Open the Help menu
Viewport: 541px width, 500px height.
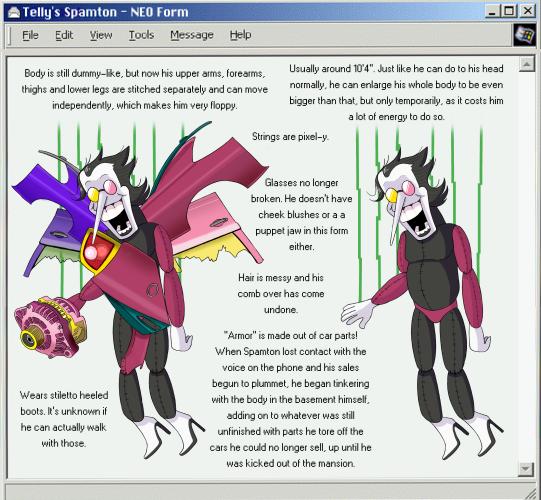click(x=240, y=35)
